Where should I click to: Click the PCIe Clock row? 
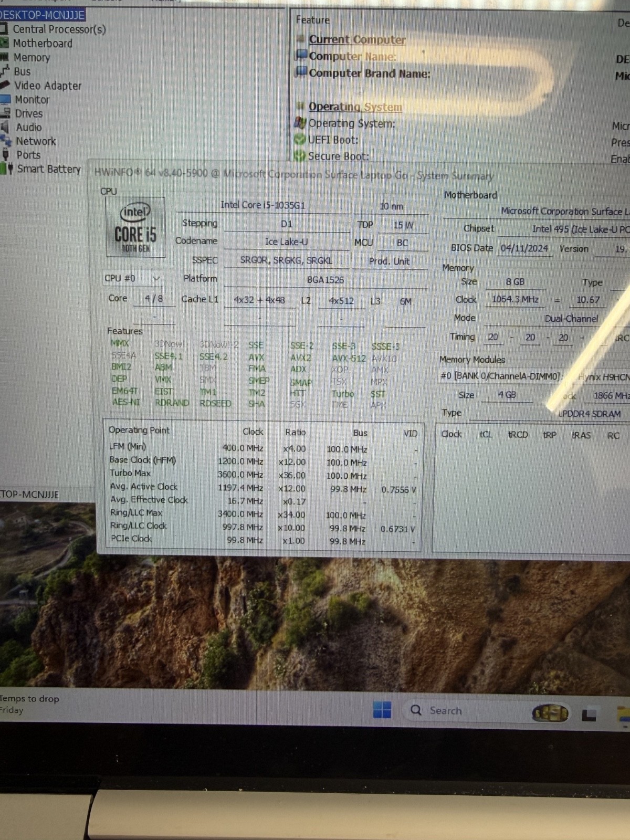[x=262, y=540]
